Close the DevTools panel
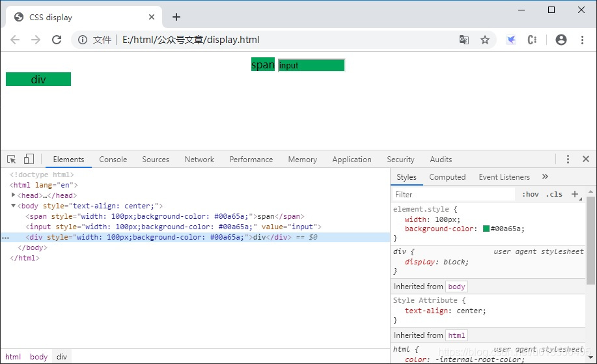Viewport: 597px width, 364px height. (586, 159)
